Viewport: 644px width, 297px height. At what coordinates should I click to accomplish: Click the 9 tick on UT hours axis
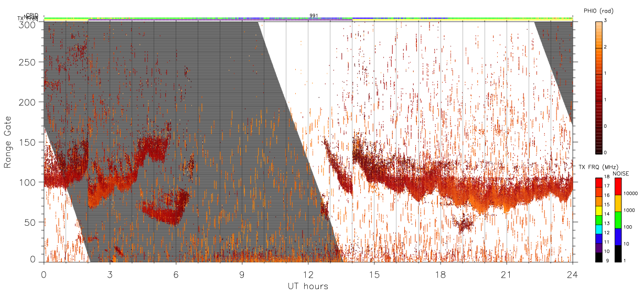click(242, 274)
